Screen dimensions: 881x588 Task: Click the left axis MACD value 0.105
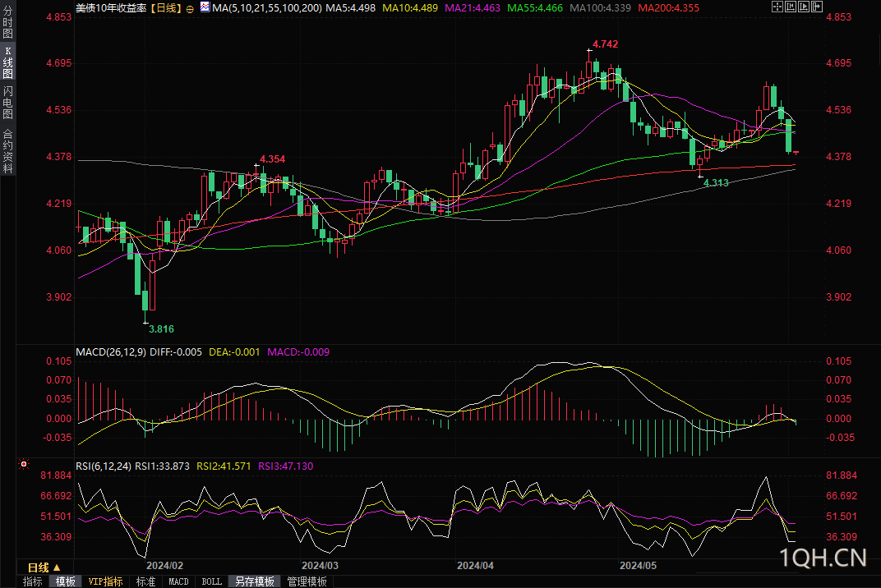click(59, 361)
